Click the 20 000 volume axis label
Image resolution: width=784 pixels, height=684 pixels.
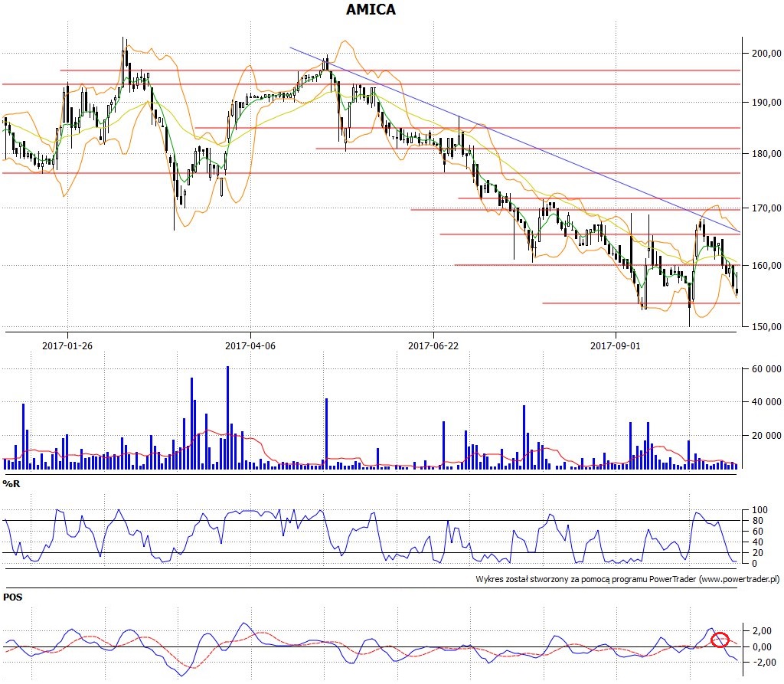point(766,436)
